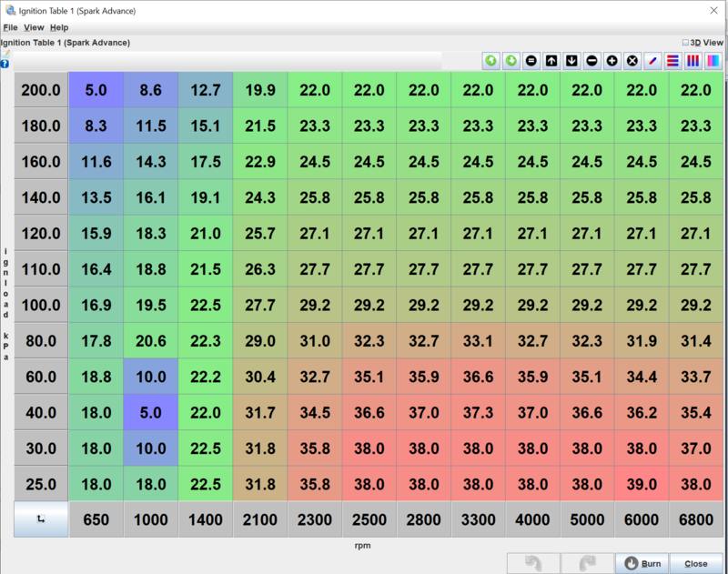Click the black square down-arrow icon
This screenshot has width=728, height=574.
571,61
